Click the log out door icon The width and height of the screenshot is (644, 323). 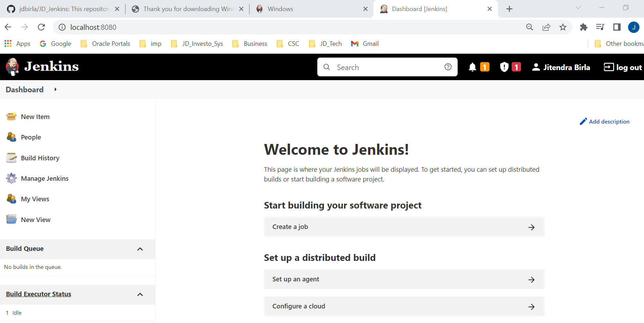pos(609,67)
